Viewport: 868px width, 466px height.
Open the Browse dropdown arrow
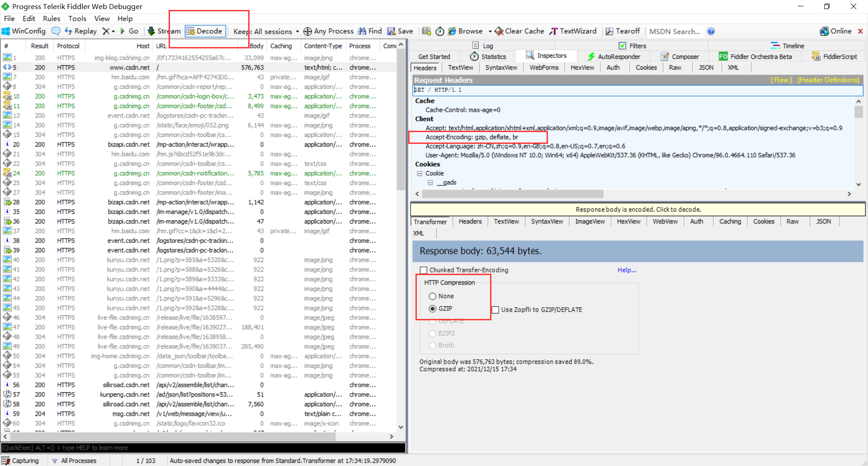click(x=490, y=31)
